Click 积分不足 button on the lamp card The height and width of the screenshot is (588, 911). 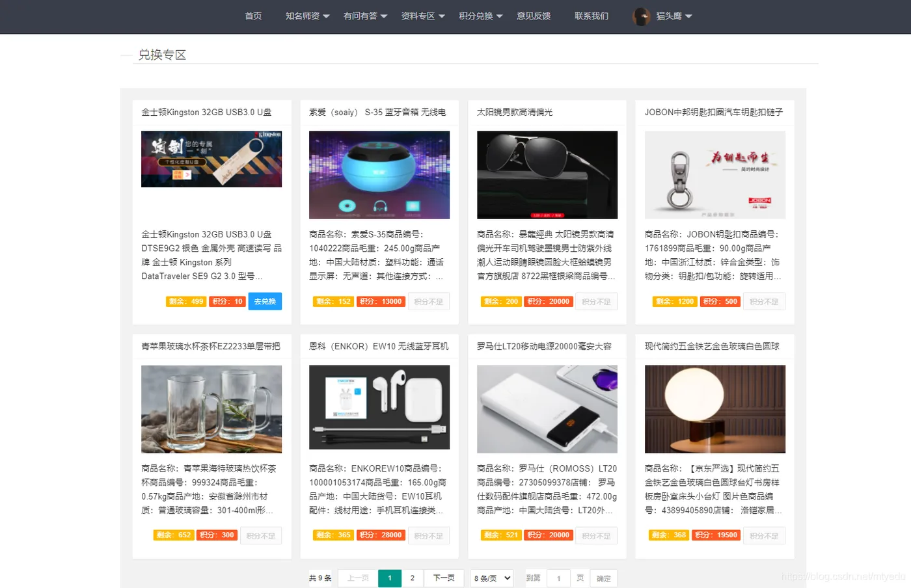(765, 536)
